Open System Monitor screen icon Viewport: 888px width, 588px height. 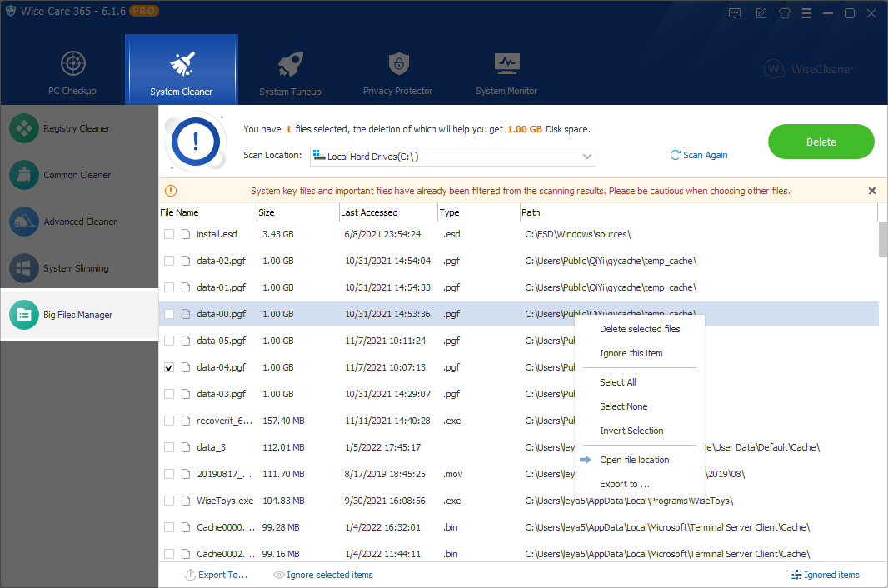click(x=506, y=63)
